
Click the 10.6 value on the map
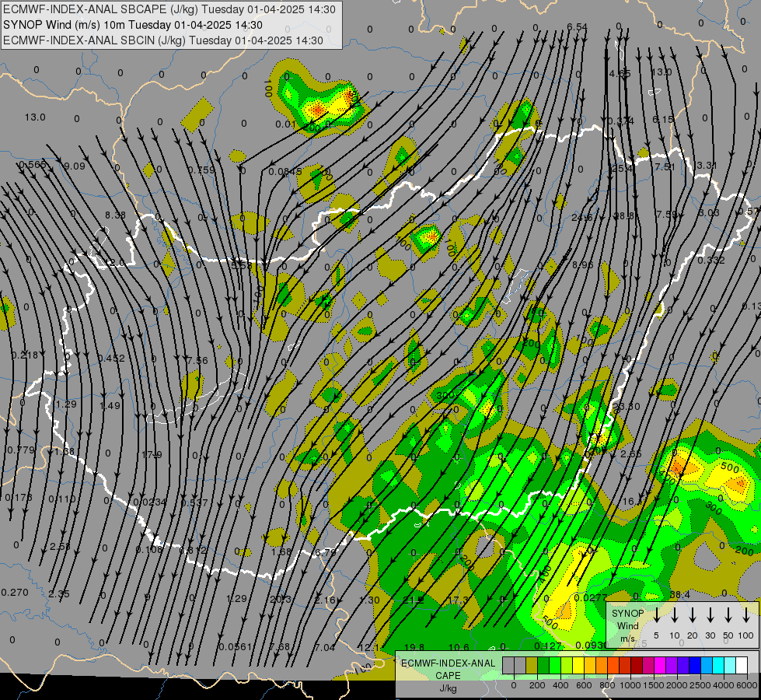click(x=459, y=648)
